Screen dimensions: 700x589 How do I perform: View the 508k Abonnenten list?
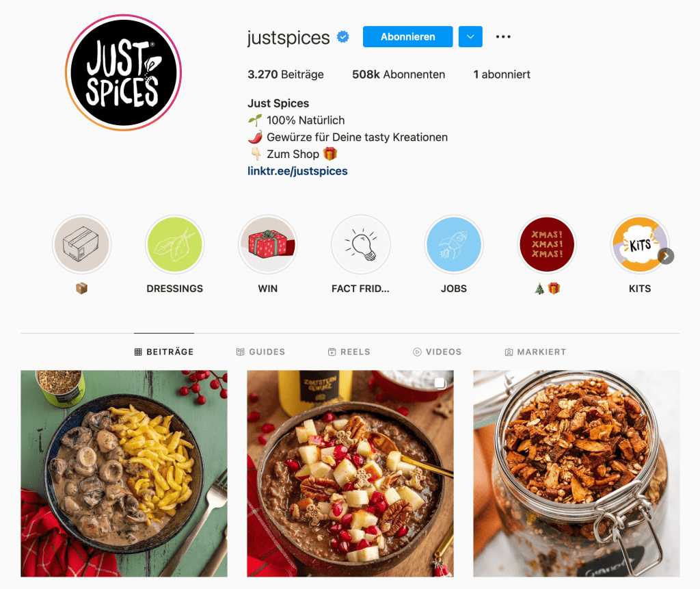[x=399, y=74]
